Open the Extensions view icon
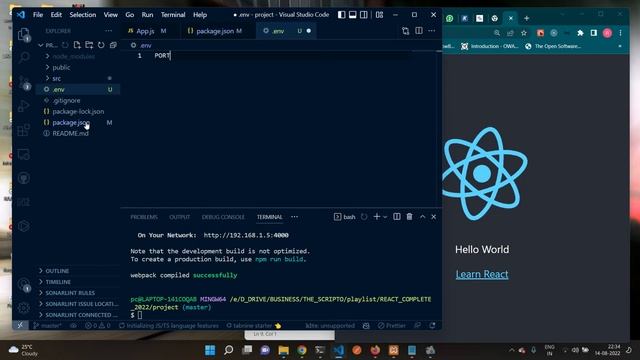The width and height of the screenshot is (640, 360). coord(24,130)
